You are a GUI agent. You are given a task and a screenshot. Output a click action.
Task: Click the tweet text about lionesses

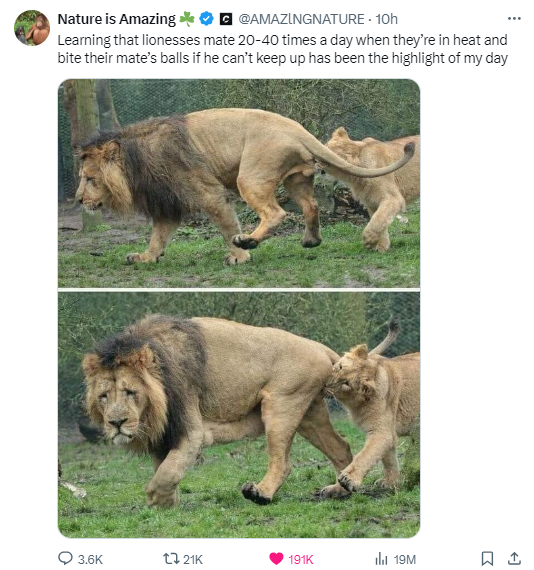(282, 49)
